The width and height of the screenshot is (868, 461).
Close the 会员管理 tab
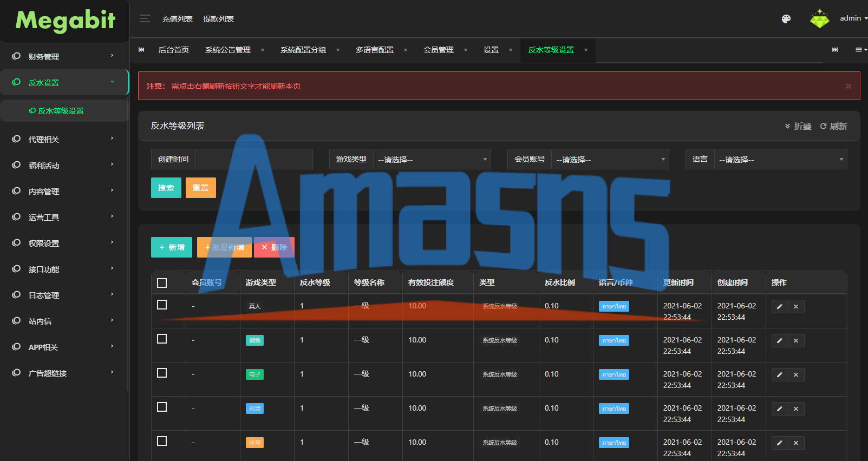coord(466,50)
